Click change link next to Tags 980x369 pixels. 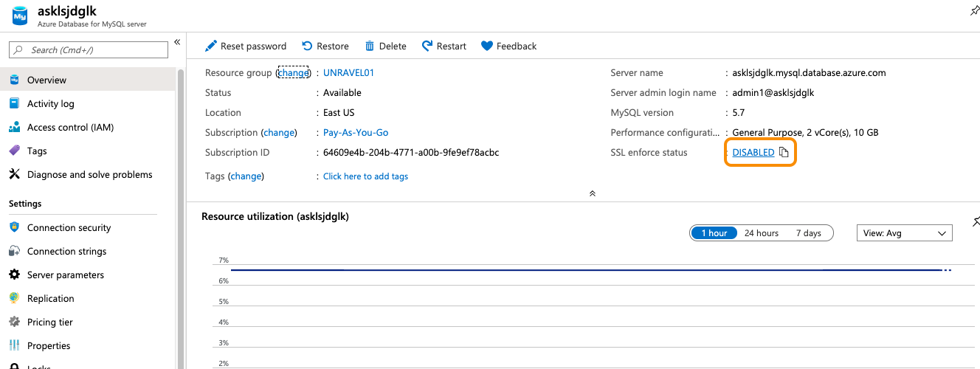pyautogui.click(x=246, y=176)
